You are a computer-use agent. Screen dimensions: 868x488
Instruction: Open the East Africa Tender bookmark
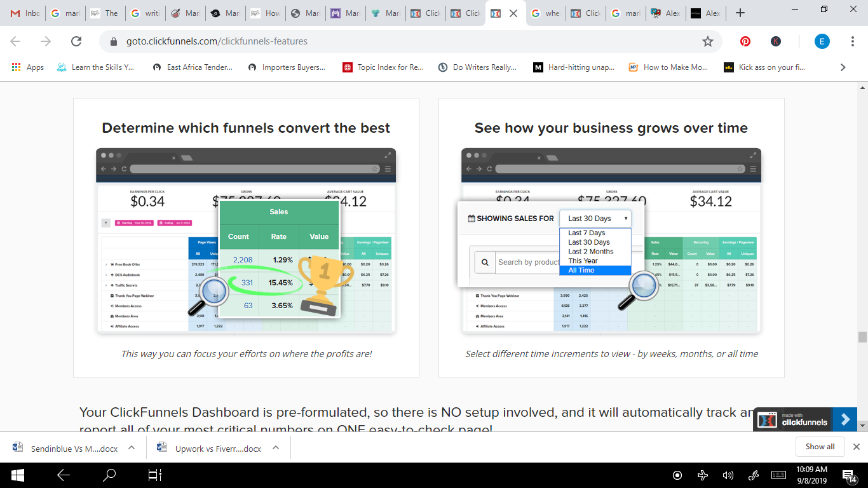click(x=193, y=67)
